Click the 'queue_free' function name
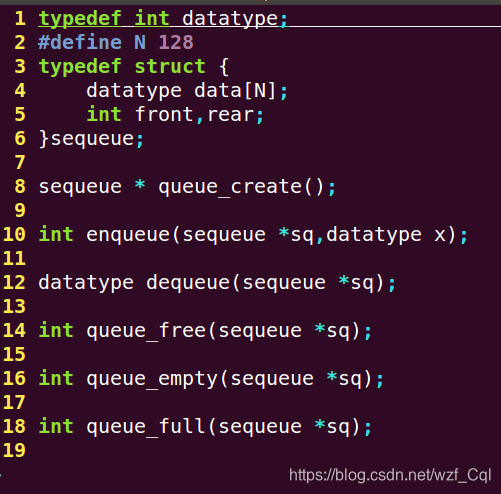 tap(146, 330)
